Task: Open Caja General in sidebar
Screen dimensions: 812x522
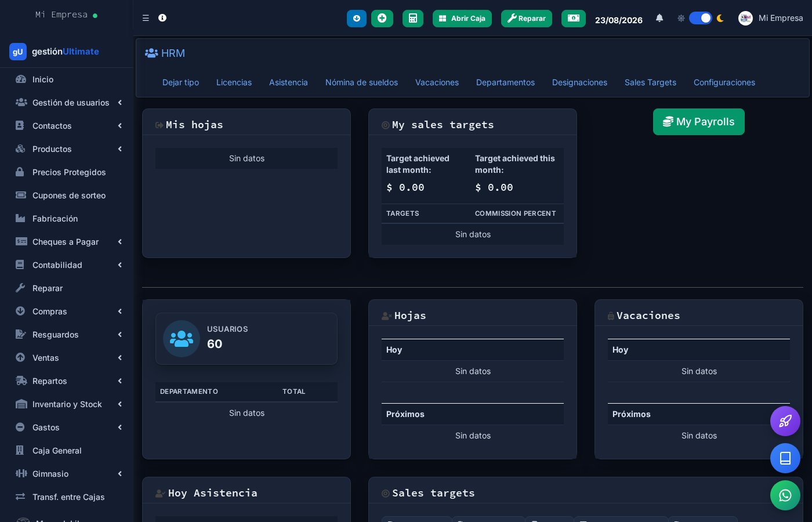Action: click(x=67, y=451)
